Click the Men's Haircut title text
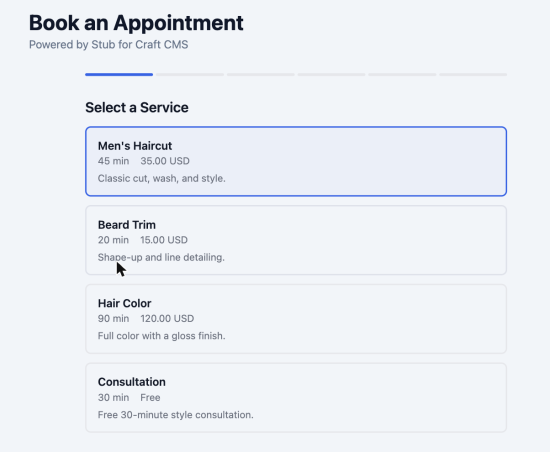Viewport: 550px width, 452px height. 135,146
